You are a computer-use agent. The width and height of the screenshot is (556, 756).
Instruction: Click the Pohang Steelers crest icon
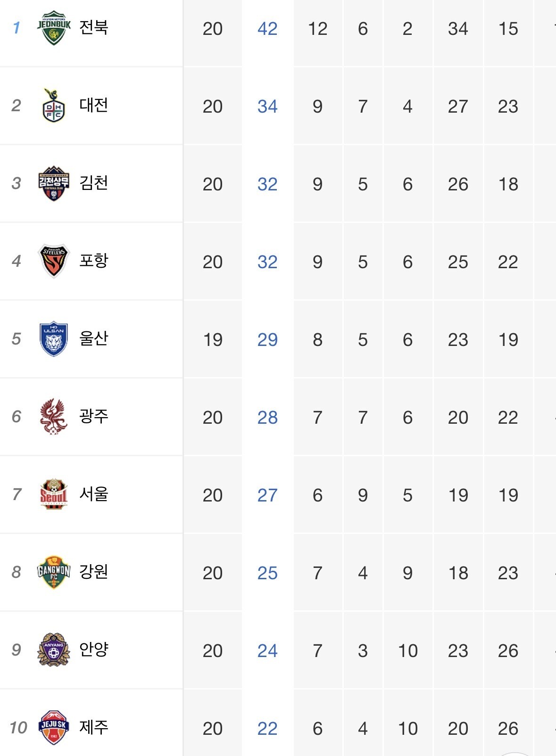click(x=54, y=261)
